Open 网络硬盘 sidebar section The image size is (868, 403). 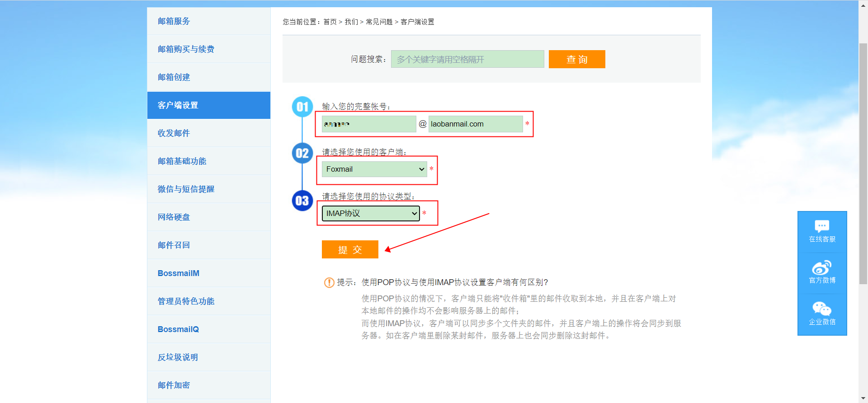point(209,217)
